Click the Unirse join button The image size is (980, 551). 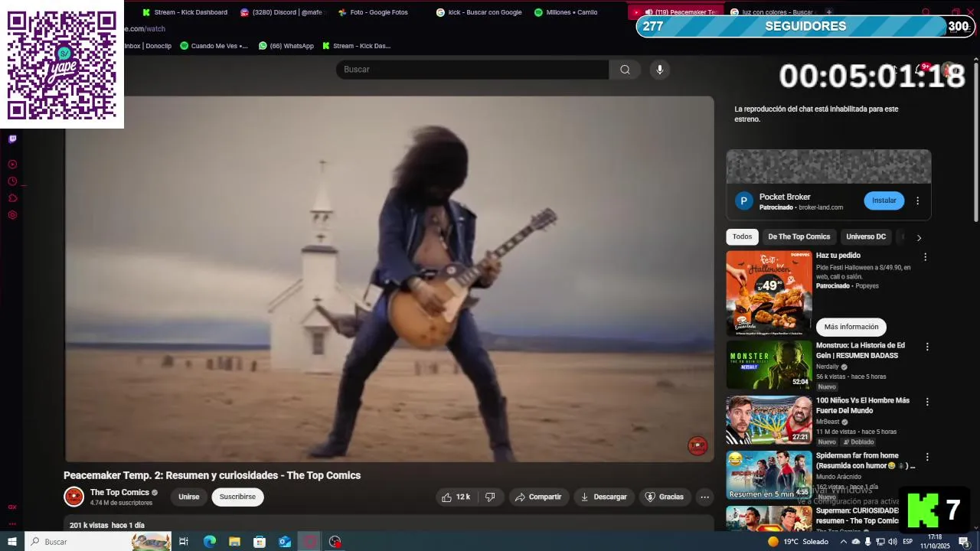tap(188, 497)
